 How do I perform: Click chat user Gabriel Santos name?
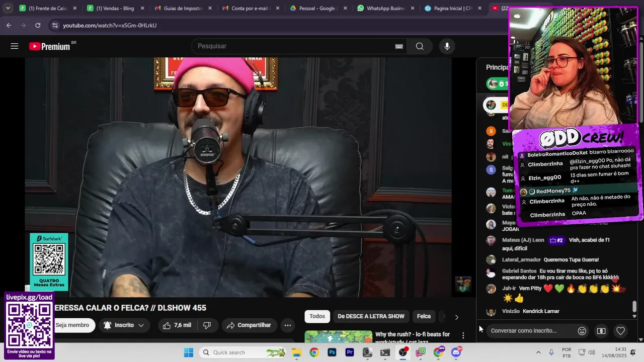click(519, 271)
